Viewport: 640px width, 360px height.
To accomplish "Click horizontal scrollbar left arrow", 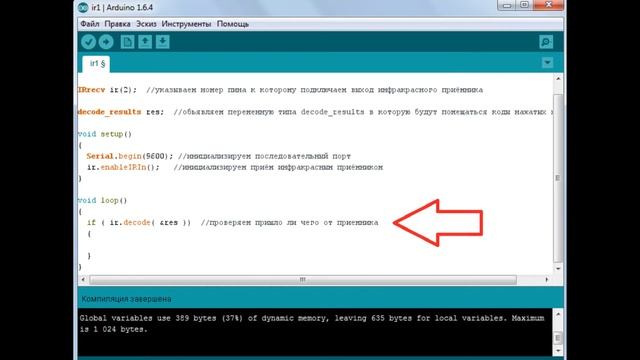I will point(83,280).
